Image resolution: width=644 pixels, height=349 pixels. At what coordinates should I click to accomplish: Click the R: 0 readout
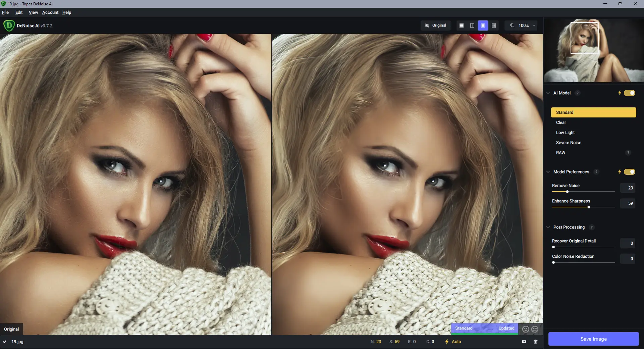click(x=412, y=342)
